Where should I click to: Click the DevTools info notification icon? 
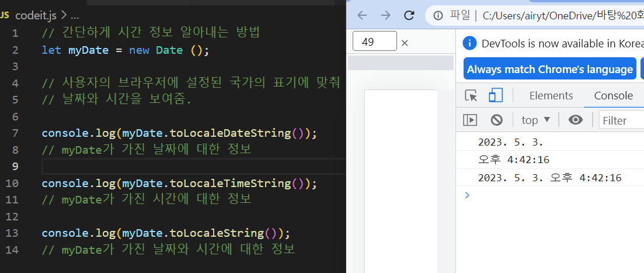point(469,43)
